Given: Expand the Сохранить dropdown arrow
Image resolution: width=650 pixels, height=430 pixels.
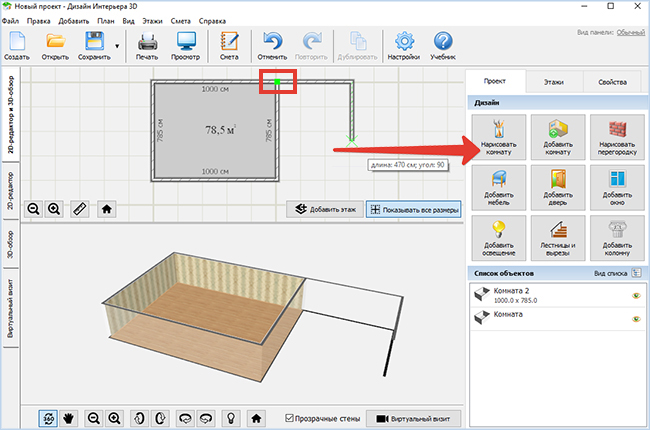Looking at the screenshot, I should click(x=117, y=46).
